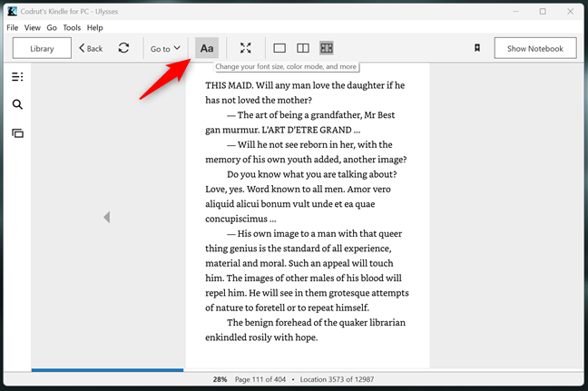
Task: Select the auto multi-column layout
Action: [327, 48]
